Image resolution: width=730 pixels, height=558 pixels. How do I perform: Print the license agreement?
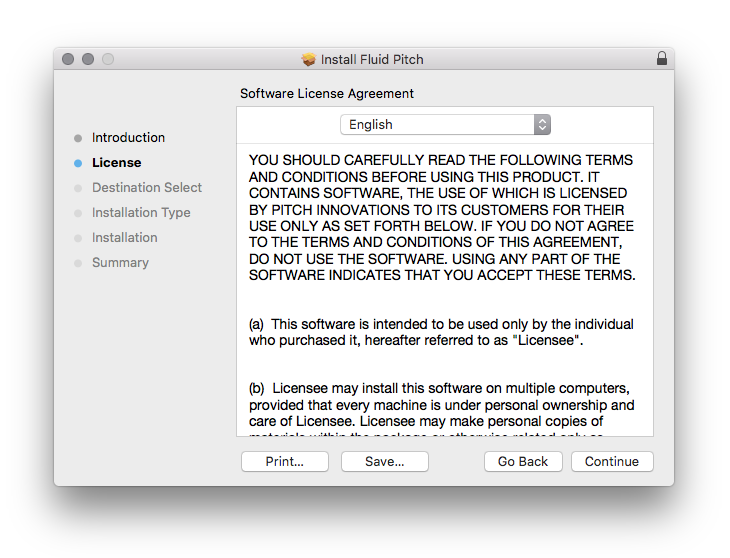pyautogui.click(x=285, y=461)
